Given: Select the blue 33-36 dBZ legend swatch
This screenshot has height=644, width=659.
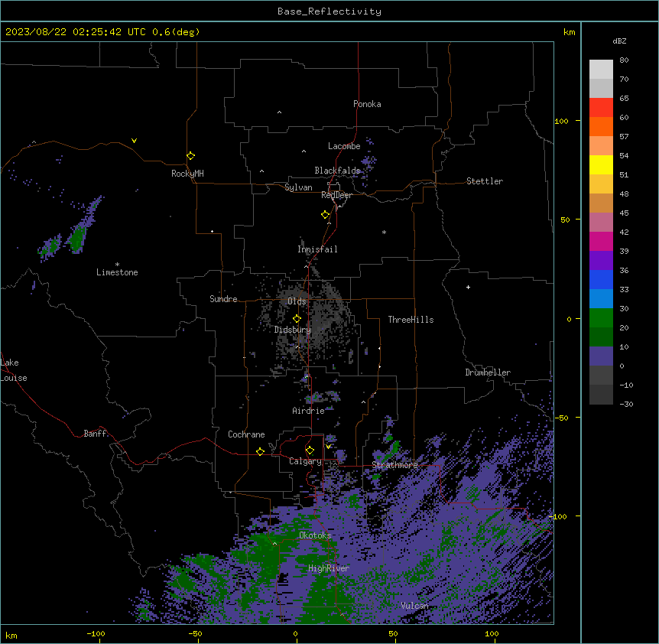Looking at the screenshot, I should pos(601,279).
